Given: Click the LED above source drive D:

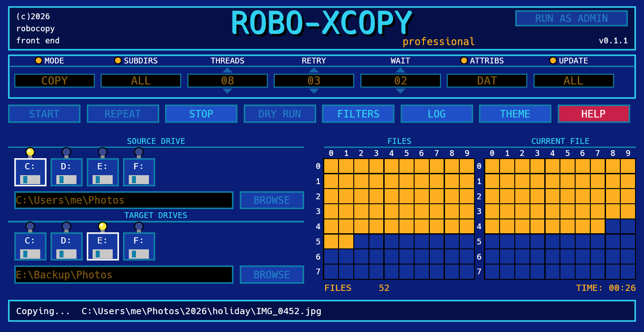Looking at the screenshot, I should click(67, 152).
